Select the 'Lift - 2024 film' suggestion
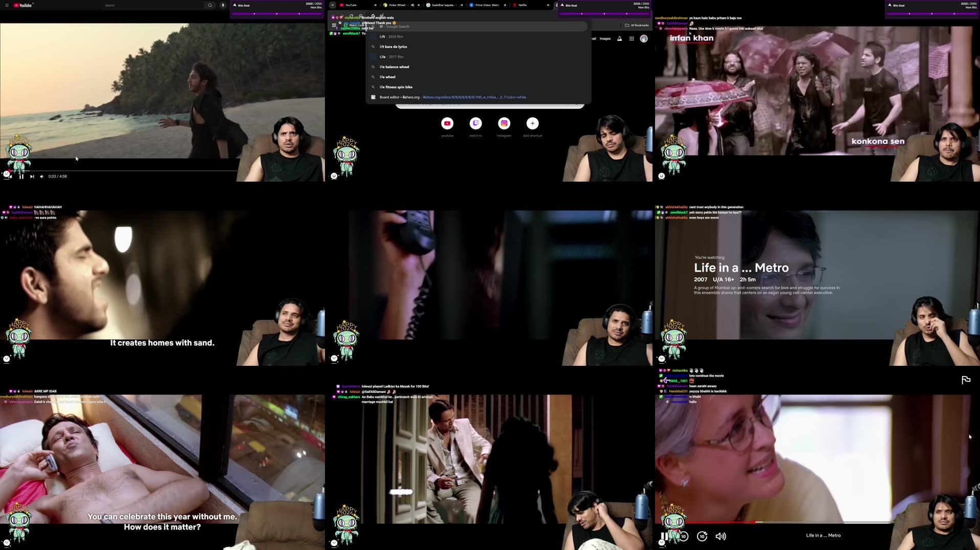Image resolution: width=980 pixels, height=550 pixels. click(x=478, y=37)
